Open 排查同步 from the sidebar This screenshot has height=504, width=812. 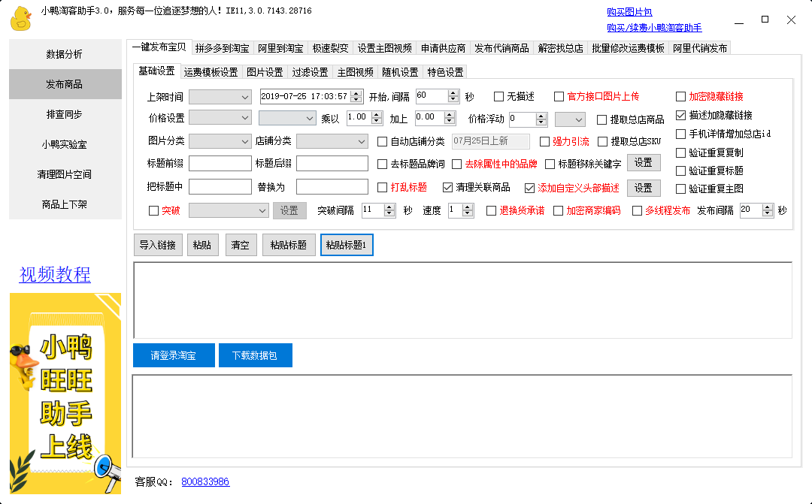(65, 114)
